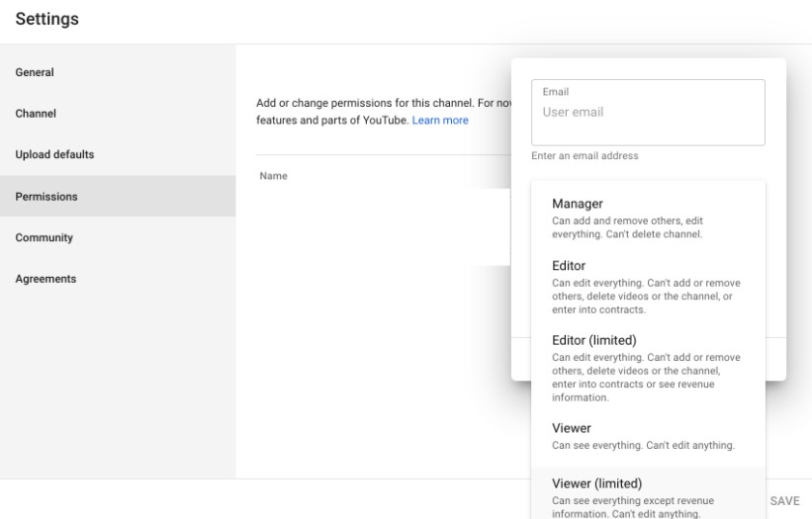Follow the Learn more link
This screenshot has width=812, height=519.
[x=440, y=120]
